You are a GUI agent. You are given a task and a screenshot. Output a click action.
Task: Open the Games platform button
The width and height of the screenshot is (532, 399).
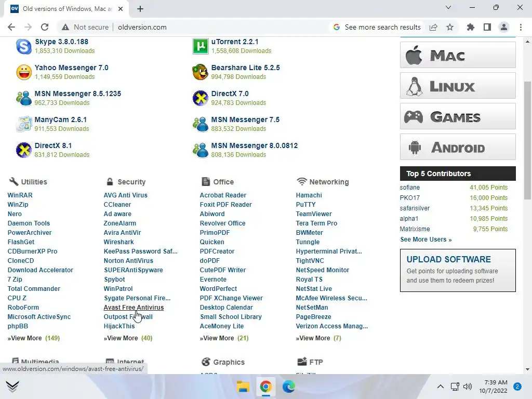pos(458,116)
